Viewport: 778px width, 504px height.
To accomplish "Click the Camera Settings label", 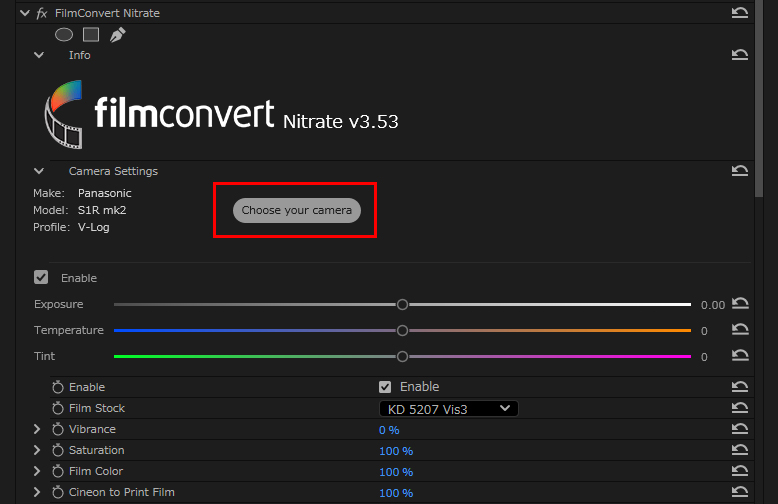I will [x=113, y=171].
